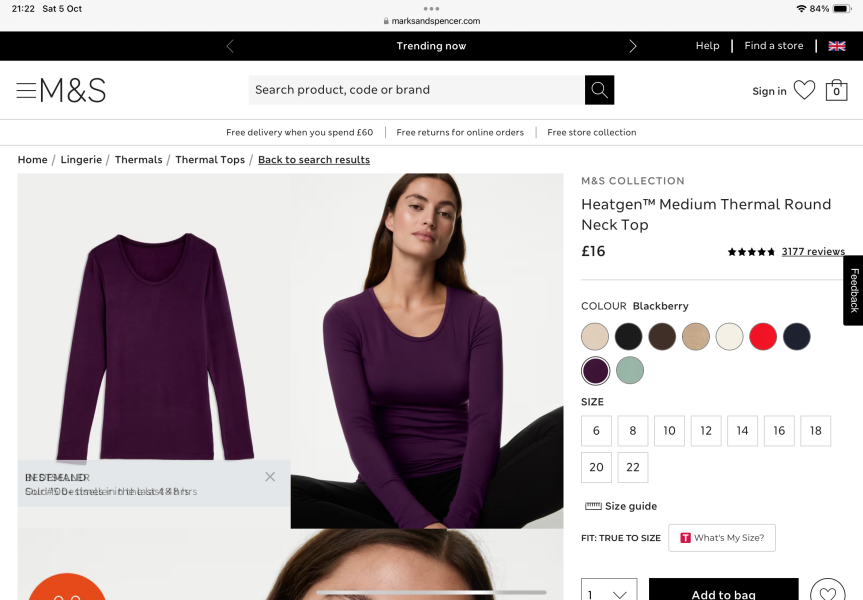This screenshot has width=863, height=600.
Task: Click the search product input field
Action: tap(416, 90)
